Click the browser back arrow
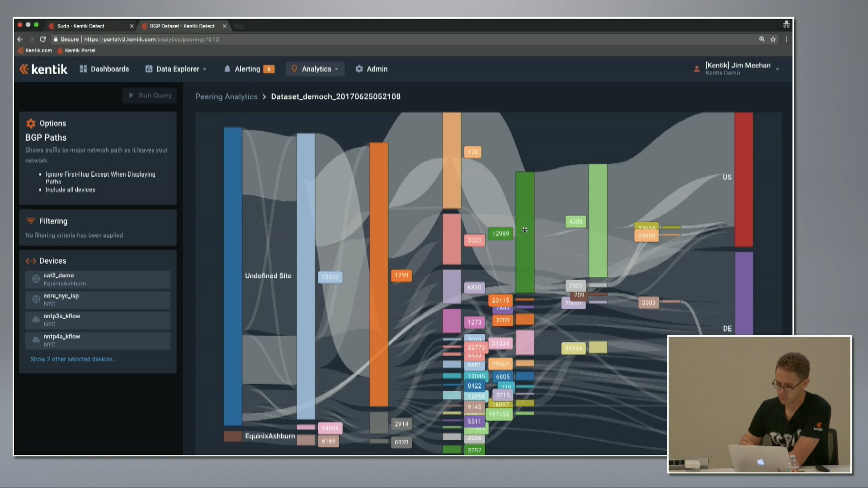 20,39
